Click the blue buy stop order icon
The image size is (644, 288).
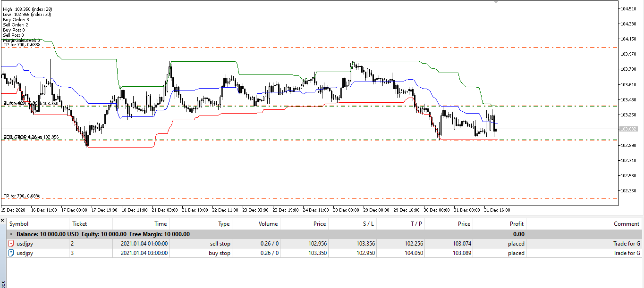pos(11,253)
